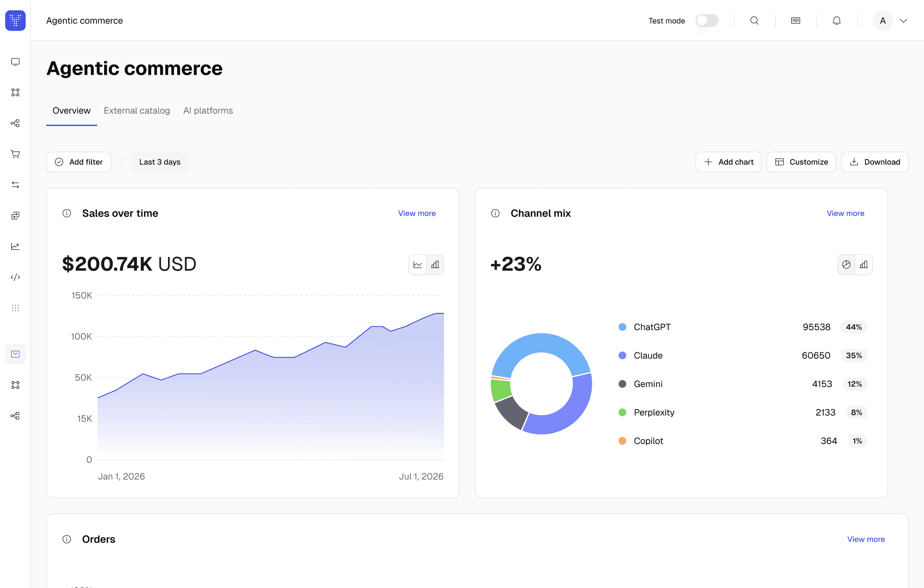
Task: Click the Gemini gray legend dot
Action: click(x=622, y=384)
